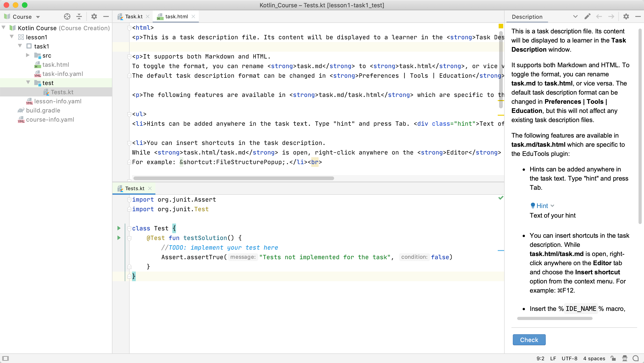The height and width of the screenshot is (363, 644).
Task: Click the blue stripe marker in Tests.kt scrollbar
Action: tap(501, 250)
